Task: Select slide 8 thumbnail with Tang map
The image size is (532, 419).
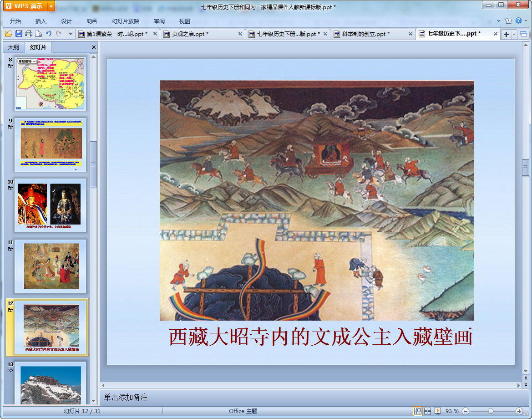Action: click(50, 83)
